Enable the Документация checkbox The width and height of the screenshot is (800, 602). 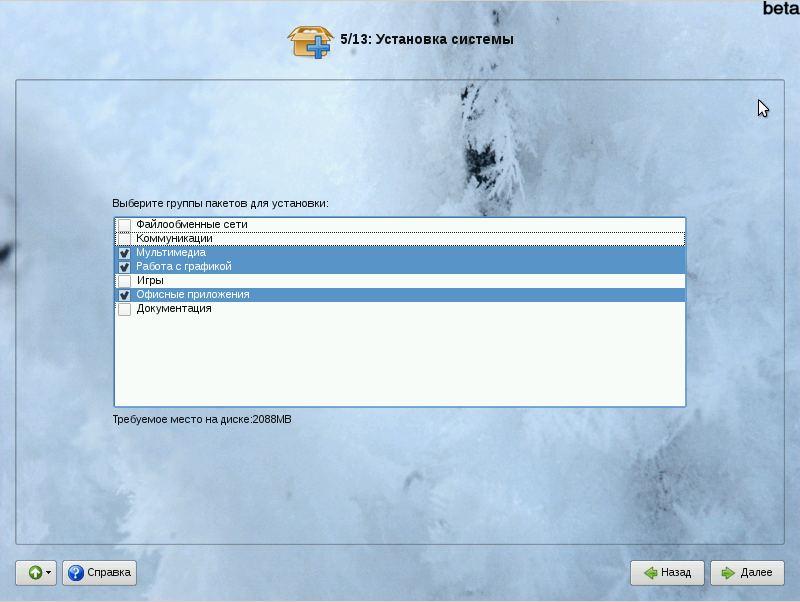point(125,309)
